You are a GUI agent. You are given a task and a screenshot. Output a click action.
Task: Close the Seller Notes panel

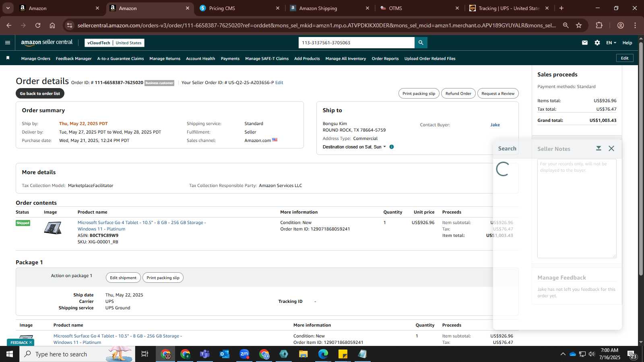click(611, 148)
